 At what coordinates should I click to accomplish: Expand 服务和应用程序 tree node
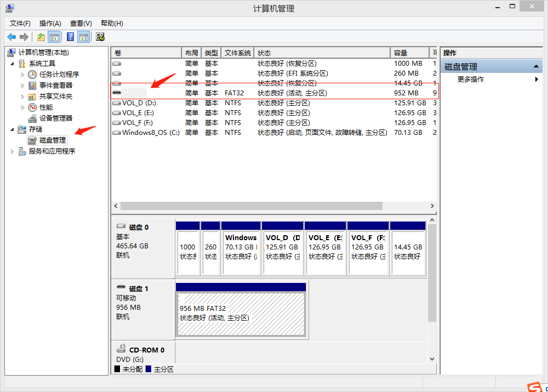click(12, 151)
